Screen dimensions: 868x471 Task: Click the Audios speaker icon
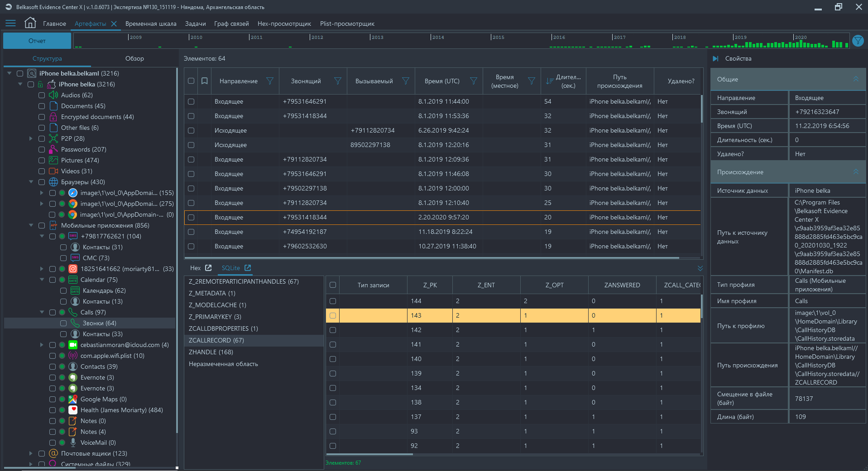[x=53, y=95]
